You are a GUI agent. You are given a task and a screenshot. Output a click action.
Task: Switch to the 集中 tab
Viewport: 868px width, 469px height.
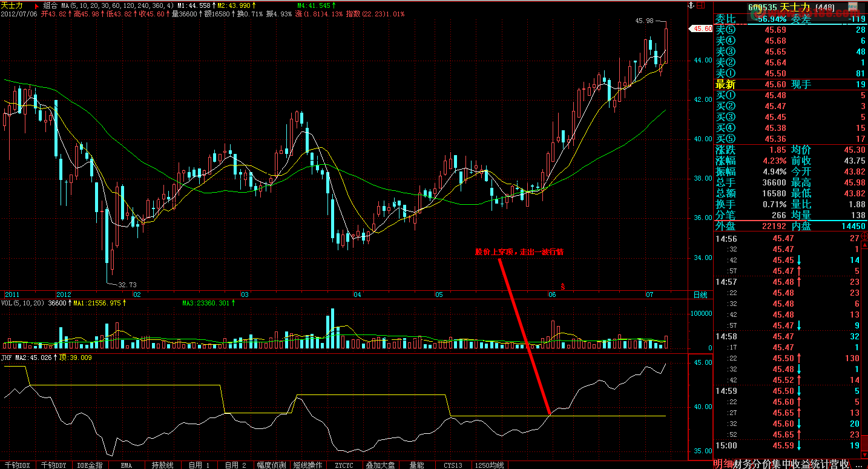[x=781, y=464]
